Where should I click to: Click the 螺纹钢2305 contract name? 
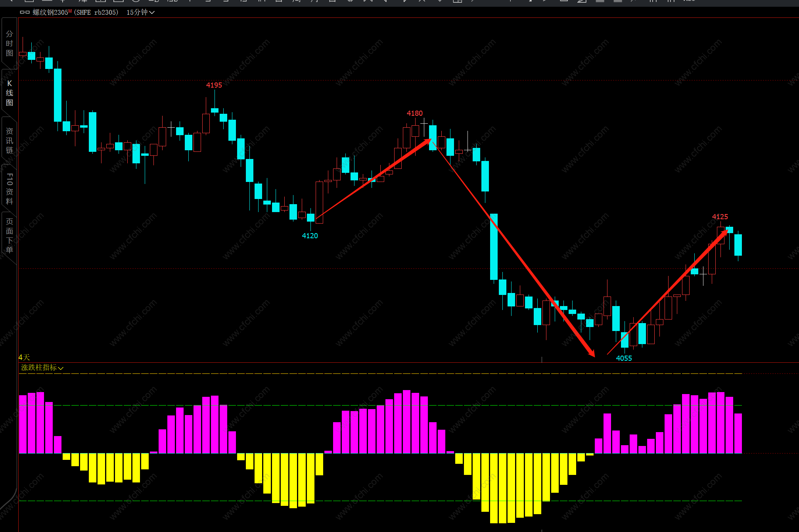pyautogui.click(x=50, y=12)
